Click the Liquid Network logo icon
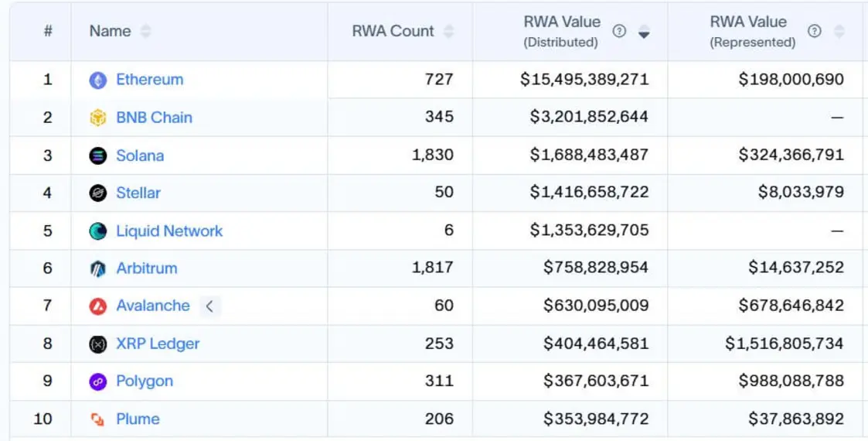 click(x=98, y=231)
